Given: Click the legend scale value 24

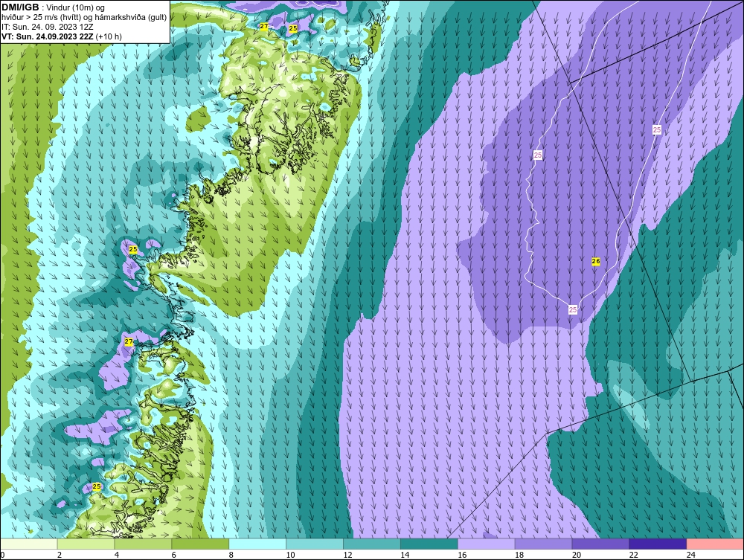Looking at the screenshot, I should [x=691, y=555].
